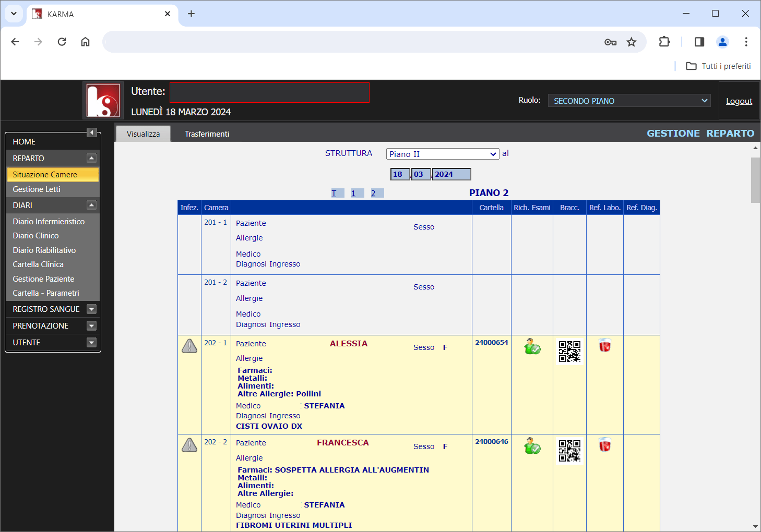Collapse the sidebar with the arrow icon
Viewport: 761px width, 532px height.
(92, 132)
